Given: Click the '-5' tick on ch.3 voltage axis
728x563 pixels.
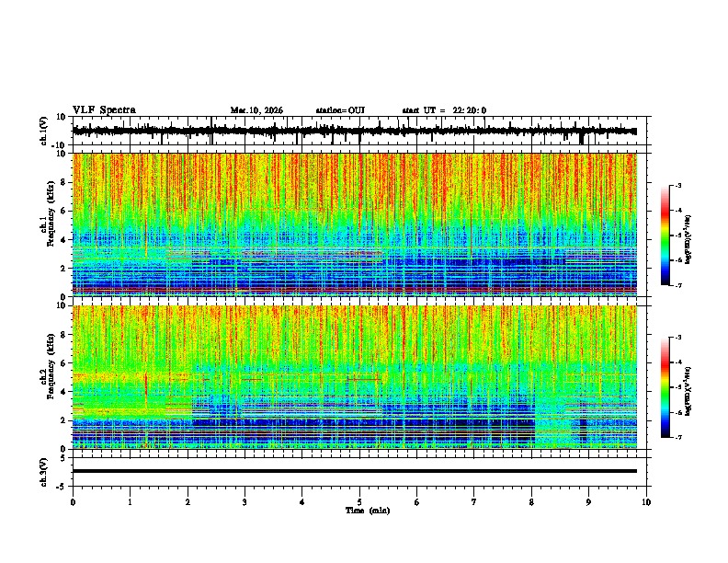Looking at the screenshot, I should coord(62,487).
